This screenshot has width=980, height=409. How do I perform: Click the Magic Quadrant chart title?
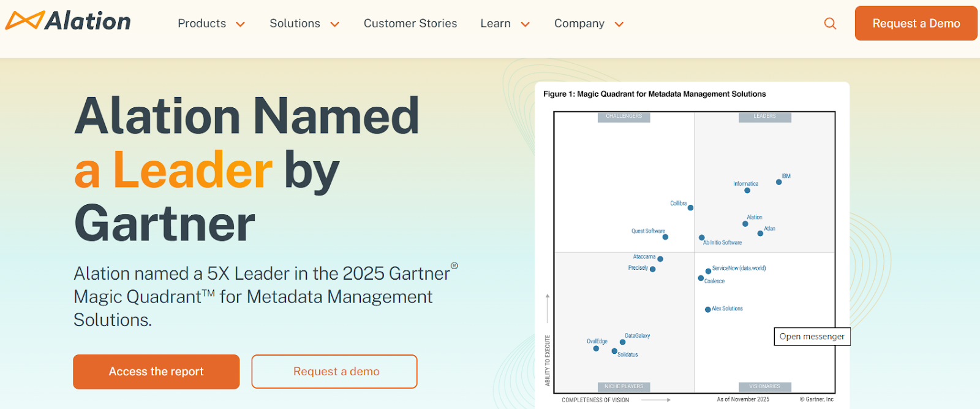(x=654, y=94)
